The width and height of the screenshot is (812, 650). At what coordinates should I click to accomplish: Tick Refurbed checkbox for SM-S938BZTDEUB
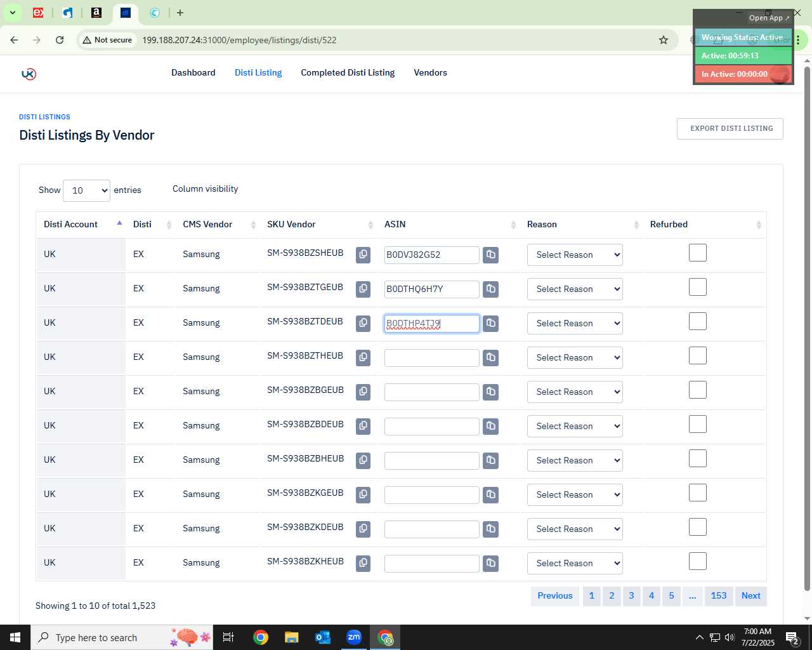coord(698,321)
